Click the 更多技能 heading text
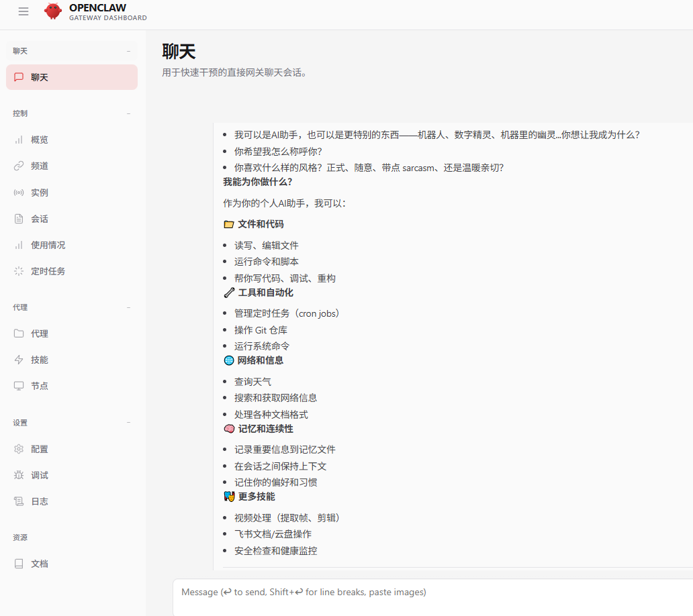The height and width of the screenshot is (616, 693). tap(257, 497)
